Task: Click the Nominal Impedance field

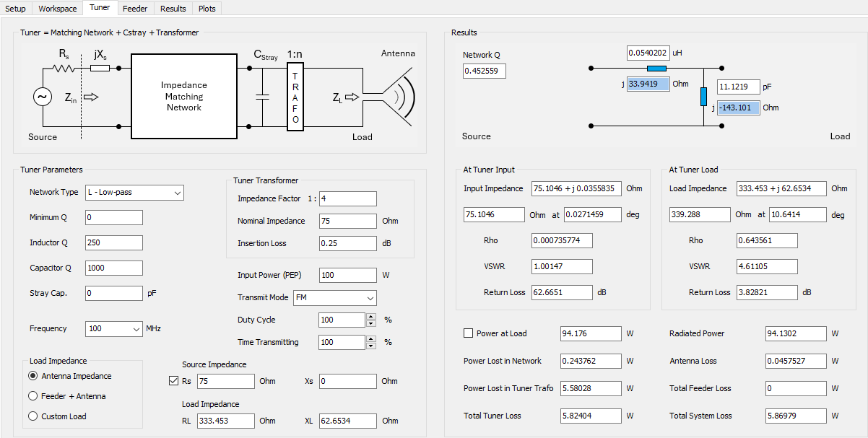Action: (348, 222)
